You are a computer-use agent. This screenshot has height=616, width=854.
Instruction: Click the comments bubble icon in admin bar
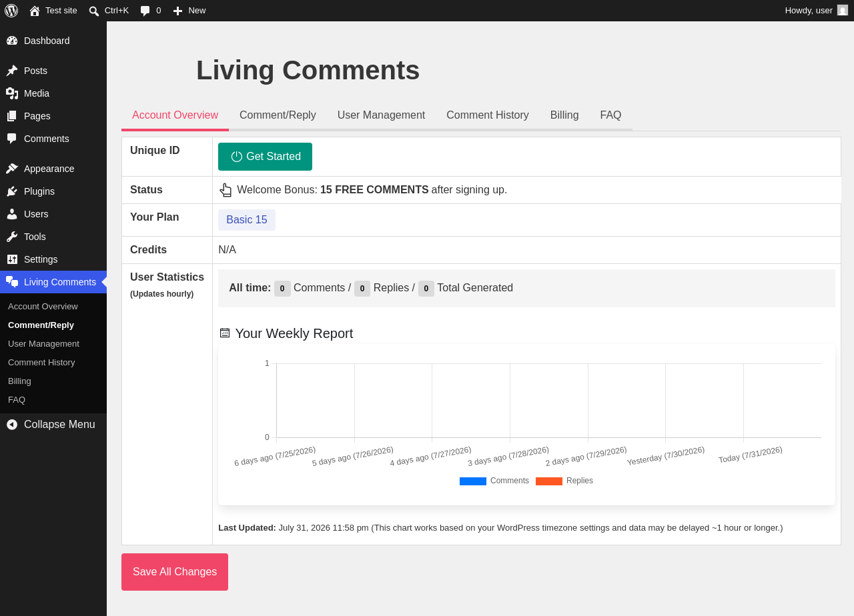click(x=145, y=11)
